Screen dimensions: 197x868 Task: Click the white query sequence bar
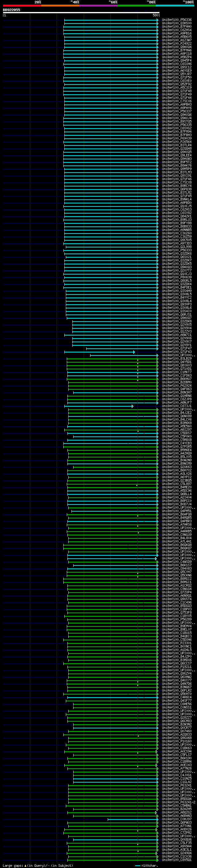(81, 13)
